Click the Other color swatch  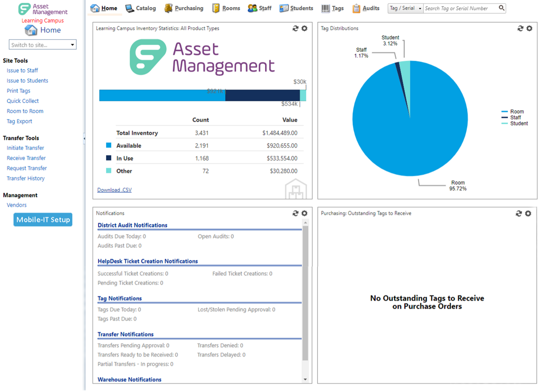pos(109,171)
